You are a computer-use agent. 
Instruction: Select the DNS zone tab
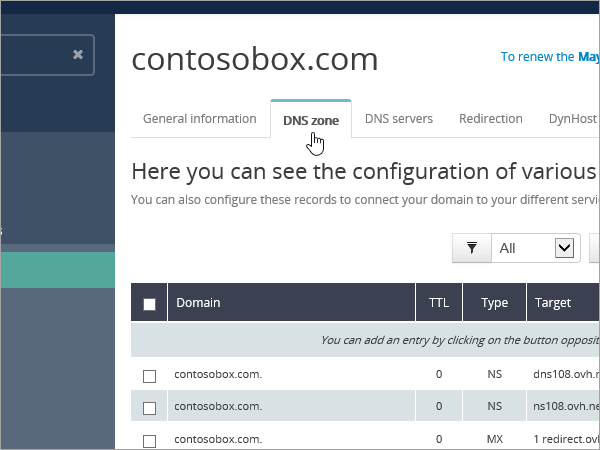click(x=310, y=120)
